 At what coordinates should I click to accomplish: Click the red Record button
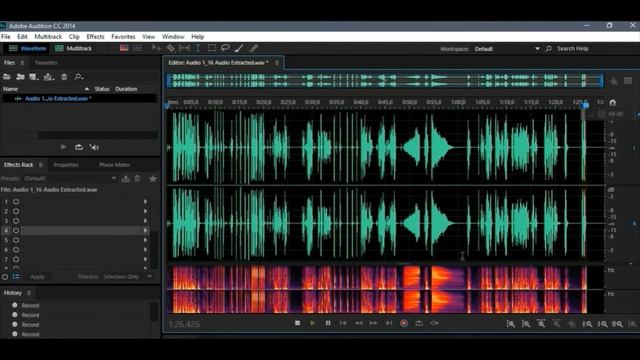404,323
